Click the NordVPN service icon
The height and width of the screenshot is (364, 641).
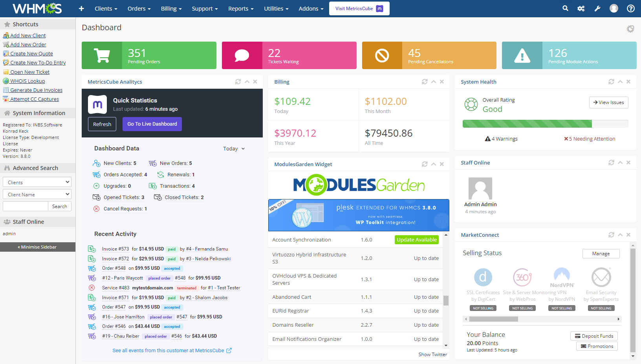[x=562, y=277]
